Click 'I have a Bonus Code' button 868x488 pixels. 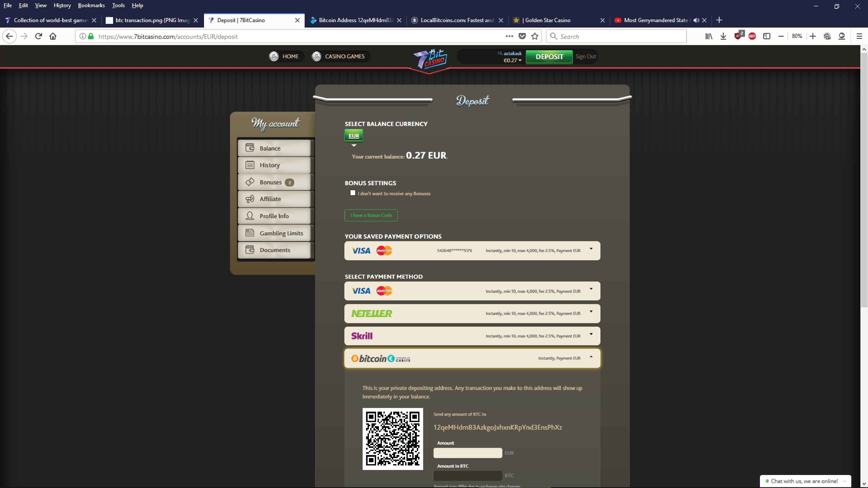pos(371,215)
